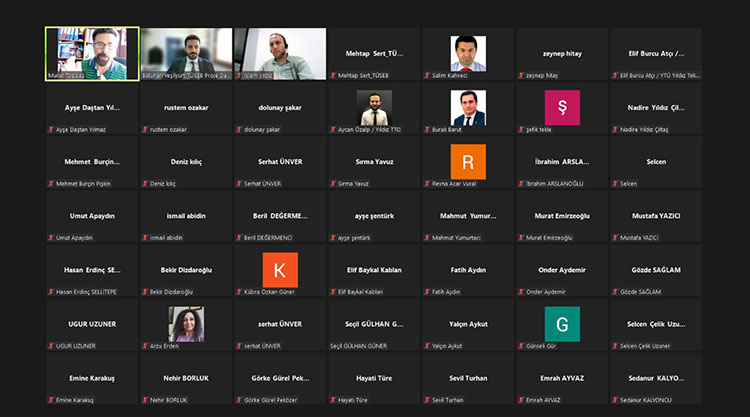This screenshot has width=750, height=417.
Task: Select İslam Yıldız video with headset
Action: [x=280, y=53]
